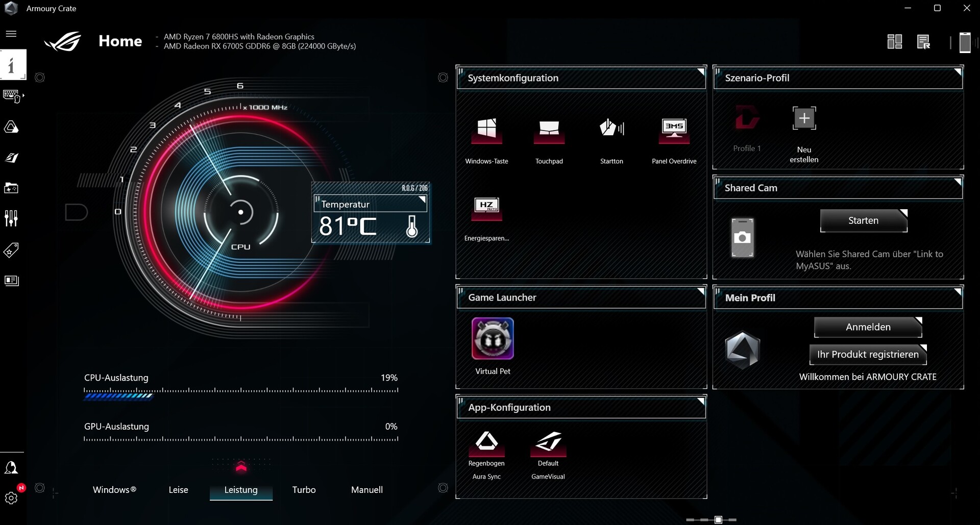The height and width of the screenshot is (525, 980).
Task: Click the ROG logo next to Home
Action: (63, 41)
